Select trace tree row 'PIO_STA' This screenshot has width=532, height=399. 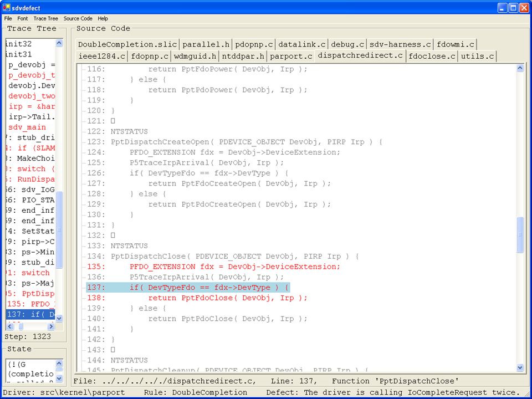click(x=30, y=200)
